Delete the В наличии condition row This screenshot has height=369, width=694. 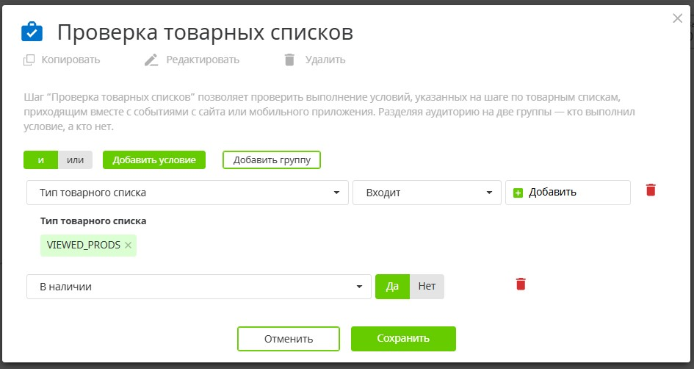521,284
